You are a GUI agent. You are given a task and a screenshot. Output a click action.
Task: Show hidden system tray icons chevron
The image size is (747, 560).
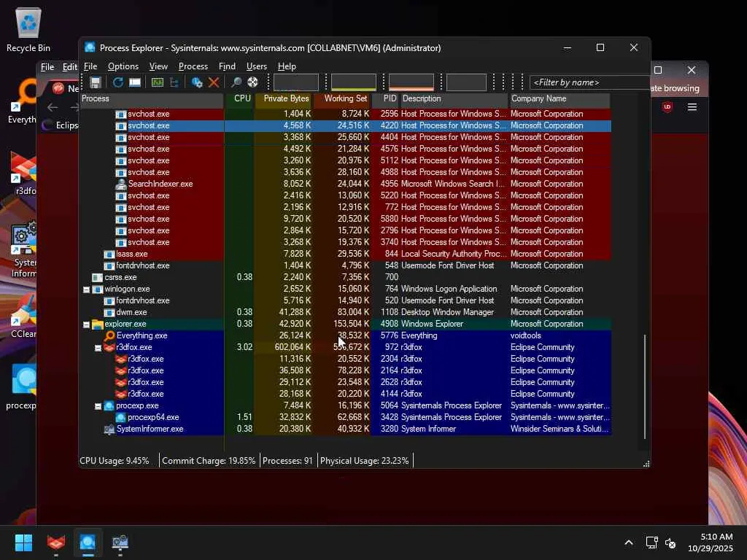(629, 542)
